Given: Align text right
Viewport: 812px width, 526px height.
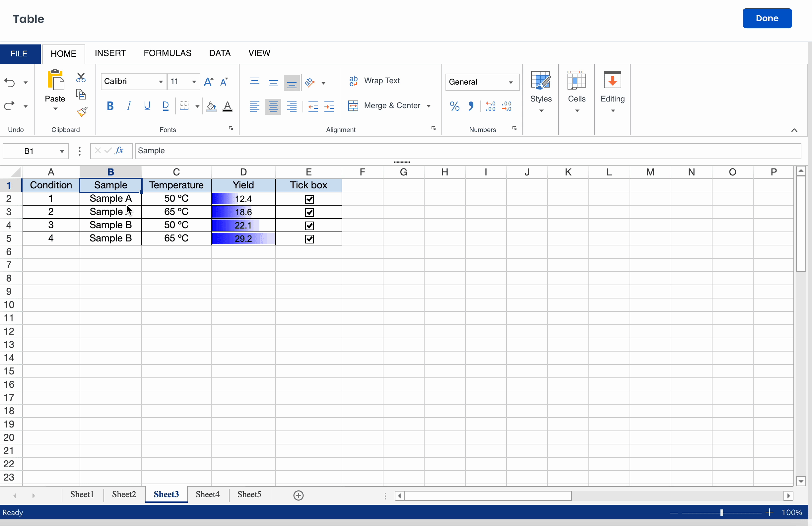Looking at the screenshot, I should pyautogui.click(x=292, y=107).
